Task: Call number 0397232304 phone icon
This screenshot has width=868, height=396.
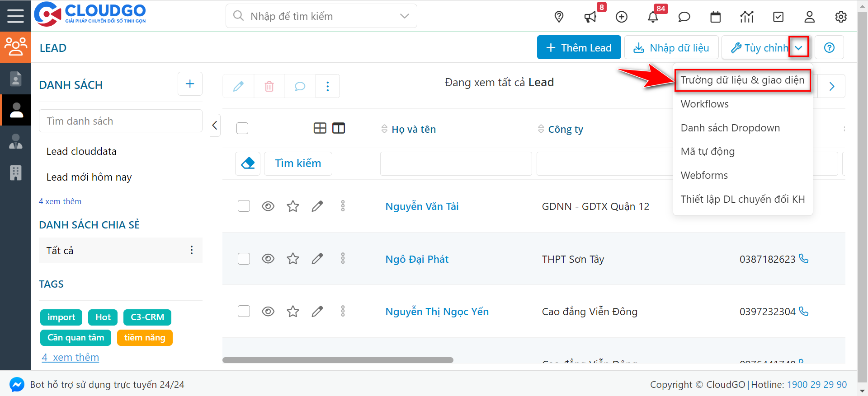Action: pos(803,311)
